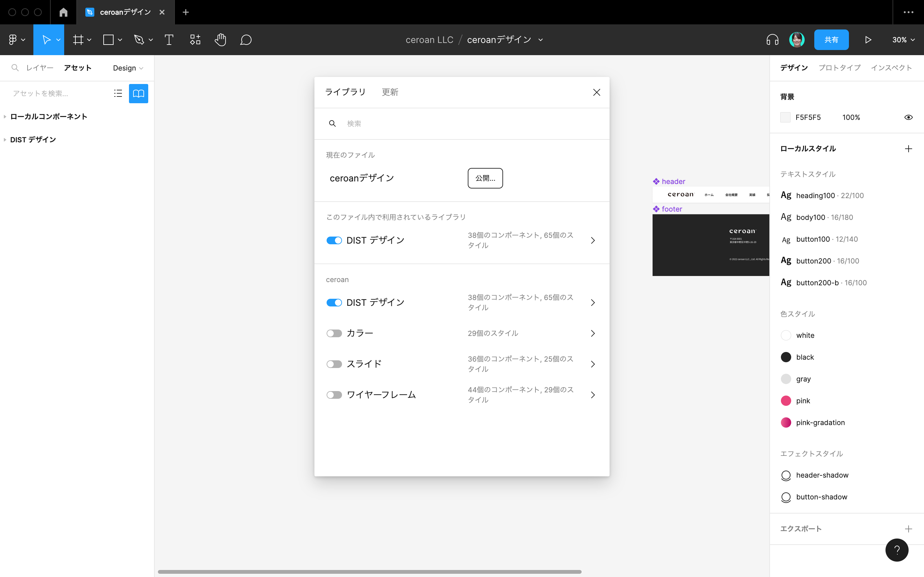924x577 pixels.
Task: Click 公開... button for ceroanデザイン
Action: pos(485,178)
